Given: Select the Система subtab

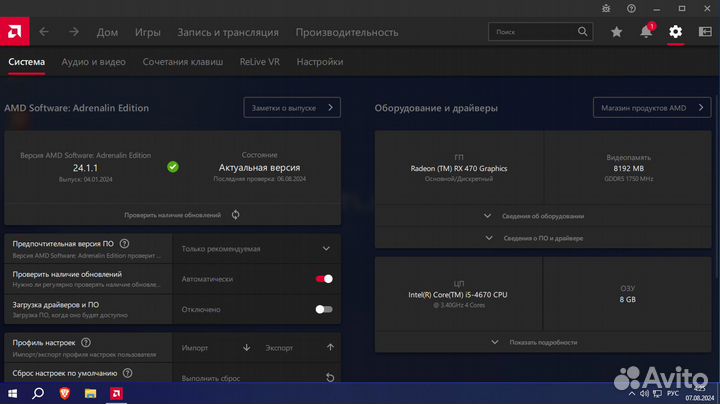Looking at the screenshot, I should coord(27,62).
